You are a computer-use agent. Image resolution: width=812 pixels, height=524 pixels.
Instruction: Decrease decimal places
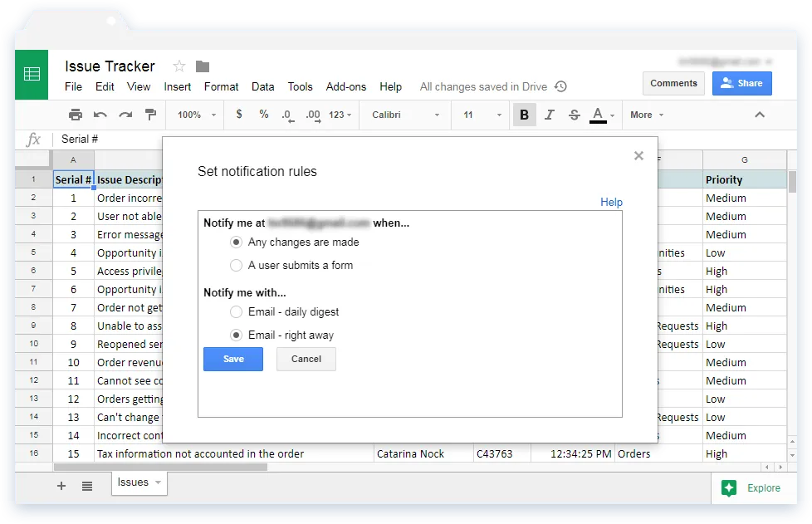click(x=288, y=115)
